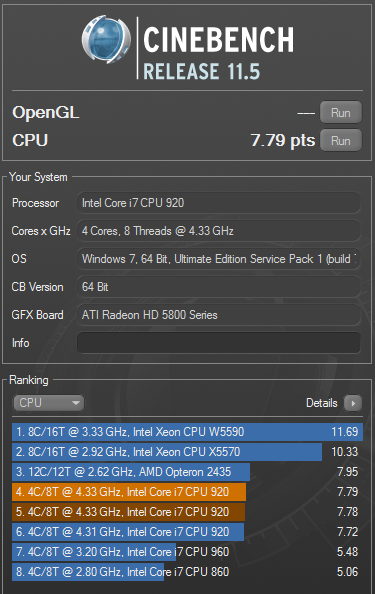Select ranking entry Core i7 960
This screenshot has width=375, height=594.
click(x=187, y=552)
